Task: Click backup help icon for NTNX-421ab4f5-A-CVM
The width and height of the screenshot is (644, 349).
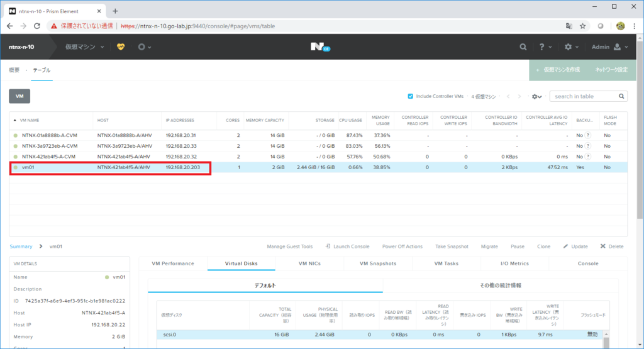Action: point(588,157)
